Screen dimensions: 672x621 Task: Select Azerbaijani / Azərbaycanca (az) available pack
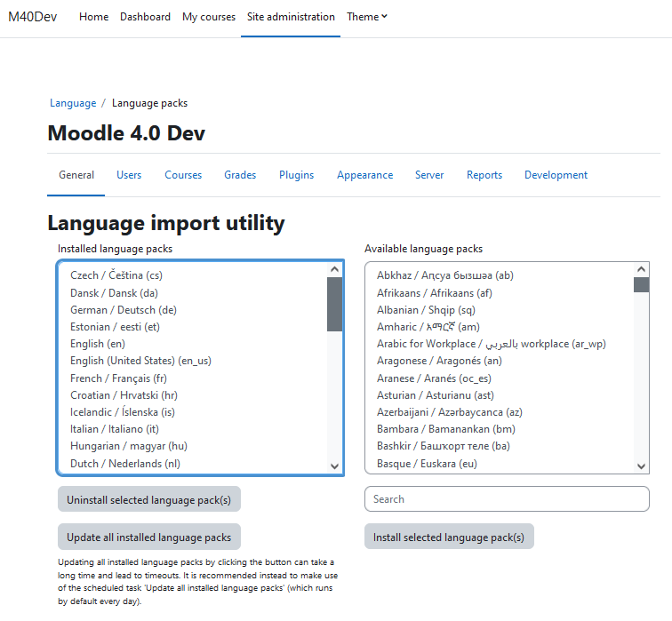(500, 412)
